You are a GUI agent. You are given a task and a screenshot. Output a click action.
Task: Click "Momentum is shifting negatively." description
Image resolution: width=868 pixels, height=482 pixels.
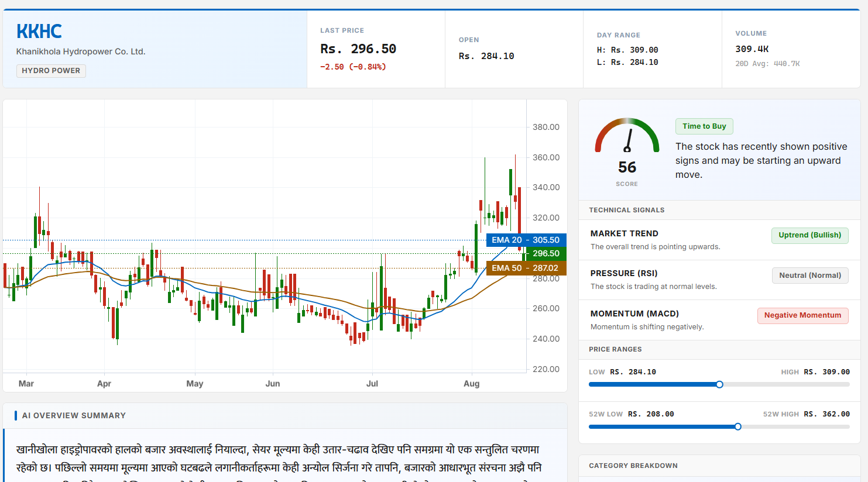point(647,327)
